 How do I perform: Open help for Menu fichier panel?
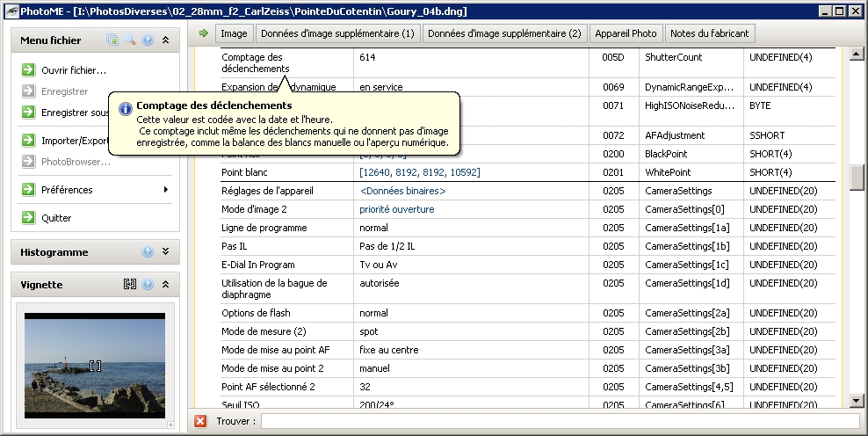pos(148,40)
